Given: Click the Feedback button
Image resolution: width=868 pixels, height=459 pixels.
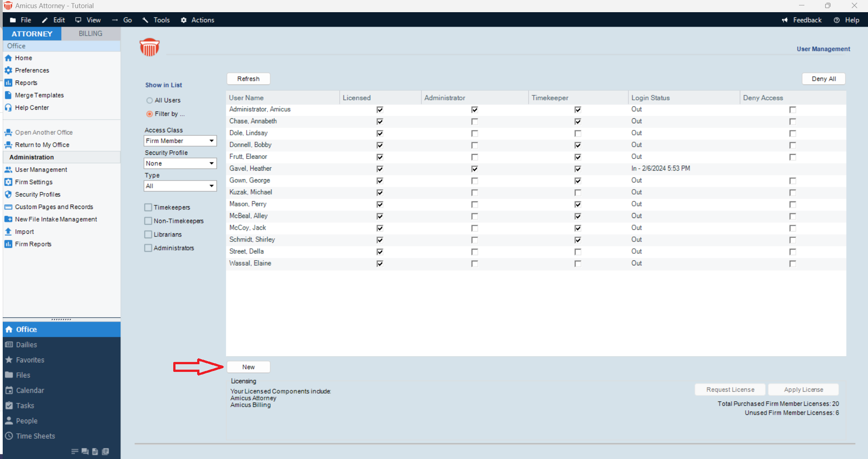Looking at the screenshot, I should tap(802, 20).
